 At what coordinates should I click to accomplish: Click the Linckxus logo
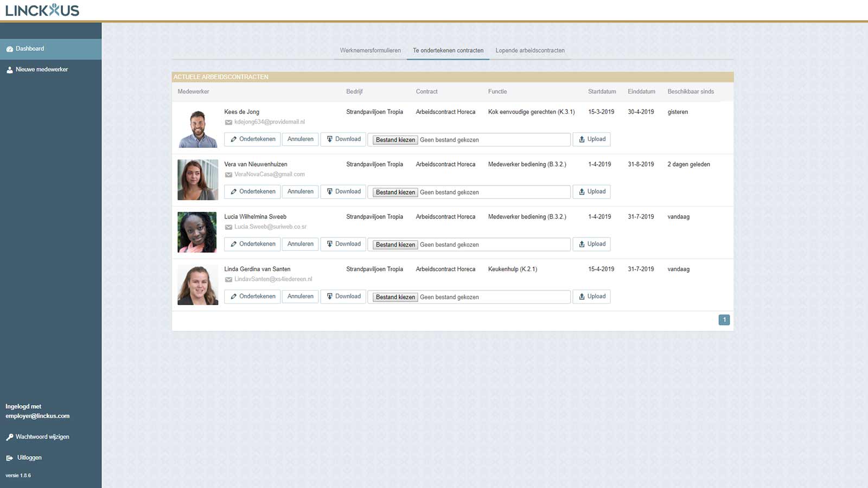(x=42, y=10)
